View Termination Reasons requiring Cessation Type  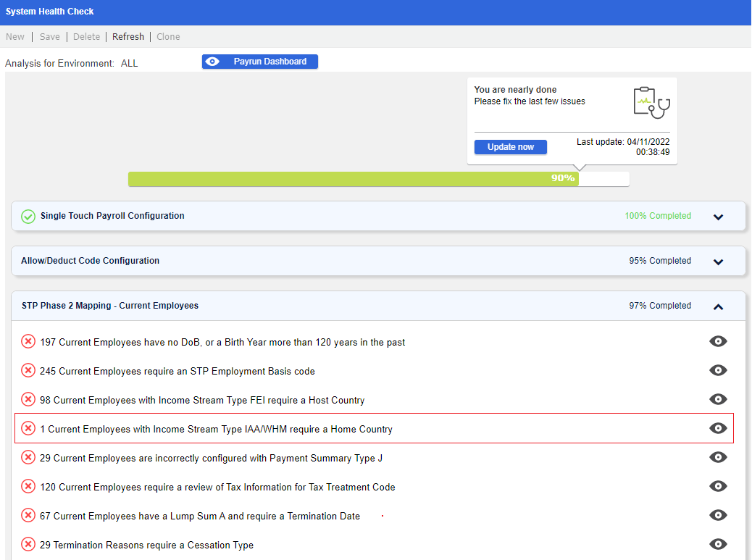pos(718,544)
